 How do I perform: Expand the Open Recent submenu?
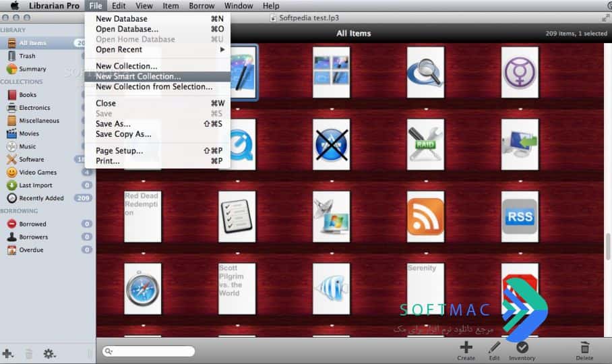(157, 50)
